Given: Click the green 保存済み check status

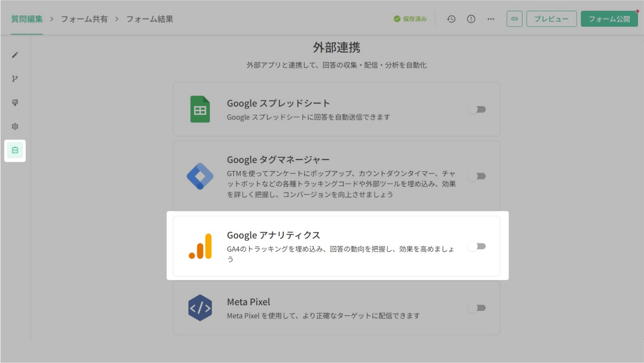Looking at the screenshot, I should pyautogui.click(x=410, y=19).
